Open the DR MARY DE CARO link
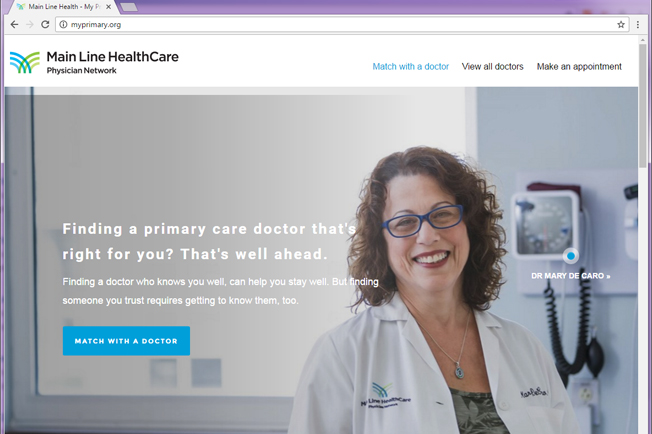652x434 pixels. (570, 276)
